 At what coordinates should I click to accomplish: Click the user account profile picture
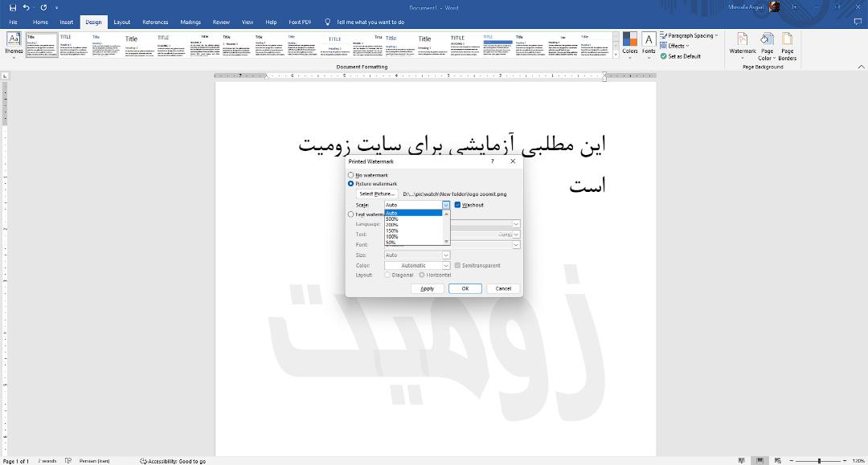(774, 7)
